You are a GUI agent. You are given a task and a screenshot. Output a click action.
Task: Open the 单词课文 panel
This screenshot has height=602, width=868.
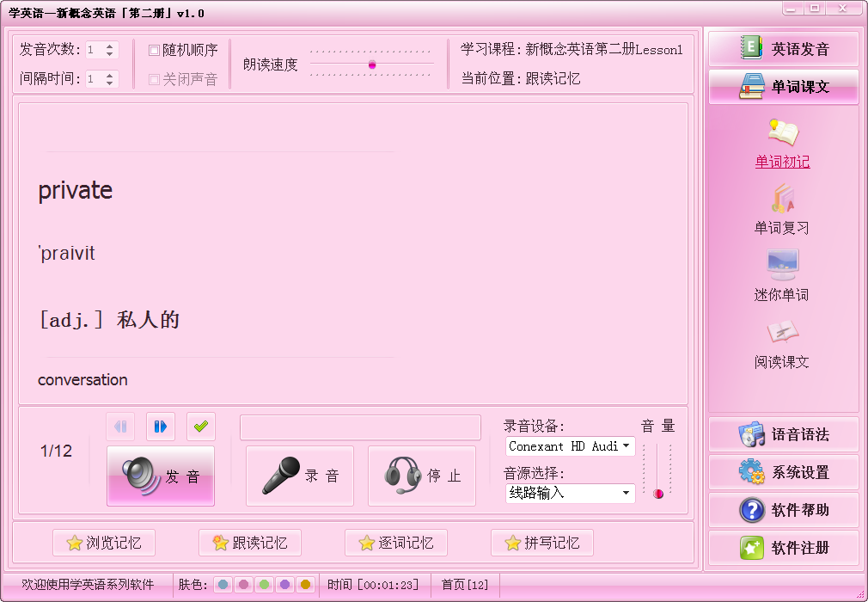point(783,87)
